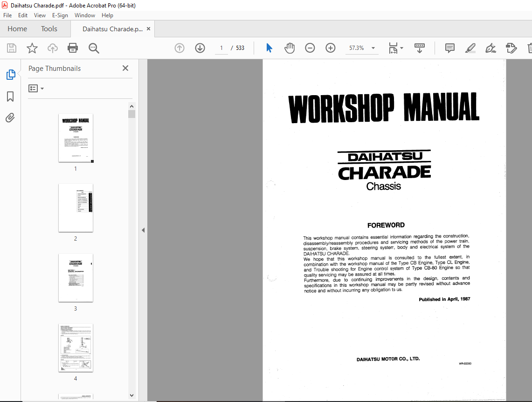The width and height of the screenshot is (532, 402).
Task: Click the word 'Chassis' on the page
Action: click(x=384, y=186)
